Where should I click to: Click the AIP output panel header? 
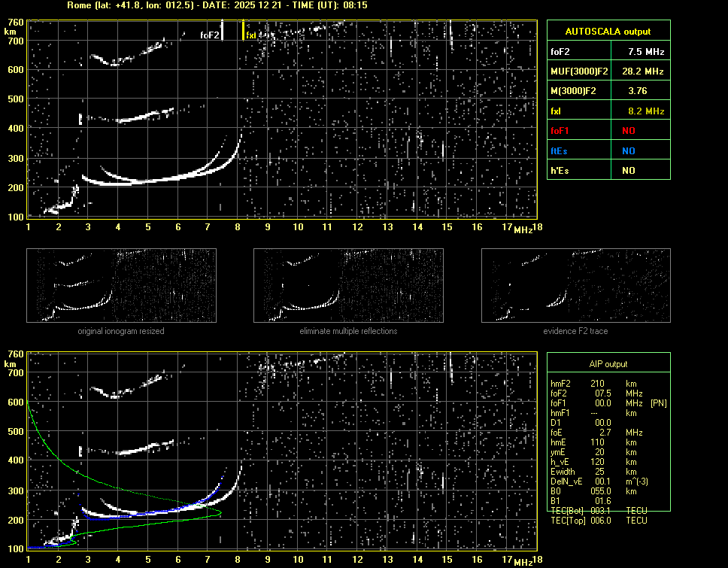[x=608, y=364]
